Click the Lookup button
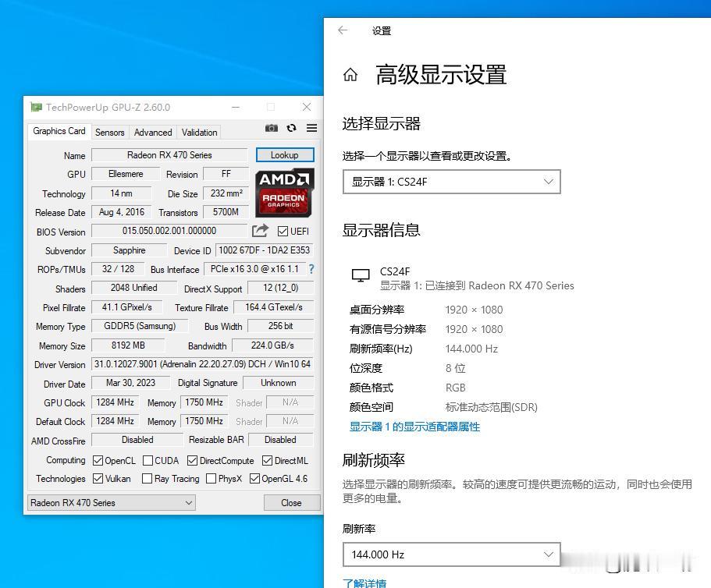This screenshot has height=588, width=711. pyautogui.click(x=285, y=155)
